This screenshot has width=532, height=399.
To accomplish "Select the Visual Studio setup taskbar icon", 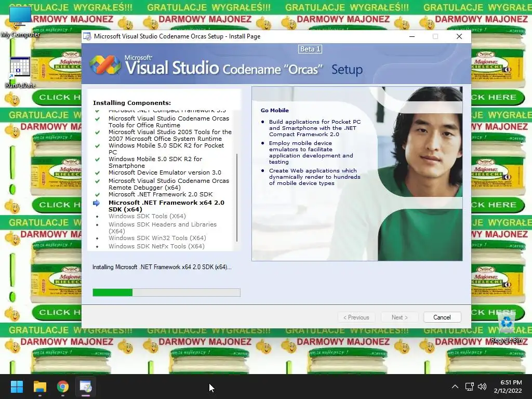I will click(x=86, y=387).
